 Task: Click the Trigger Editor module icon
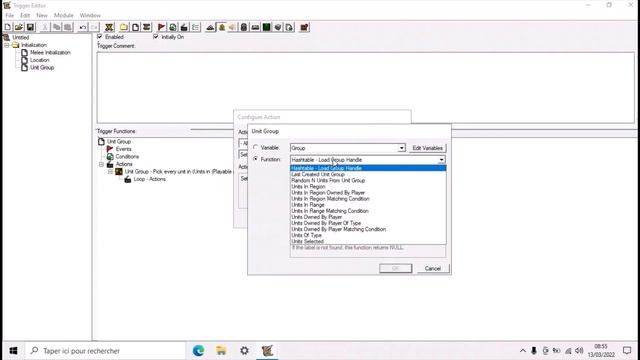(x=222, y=27)
